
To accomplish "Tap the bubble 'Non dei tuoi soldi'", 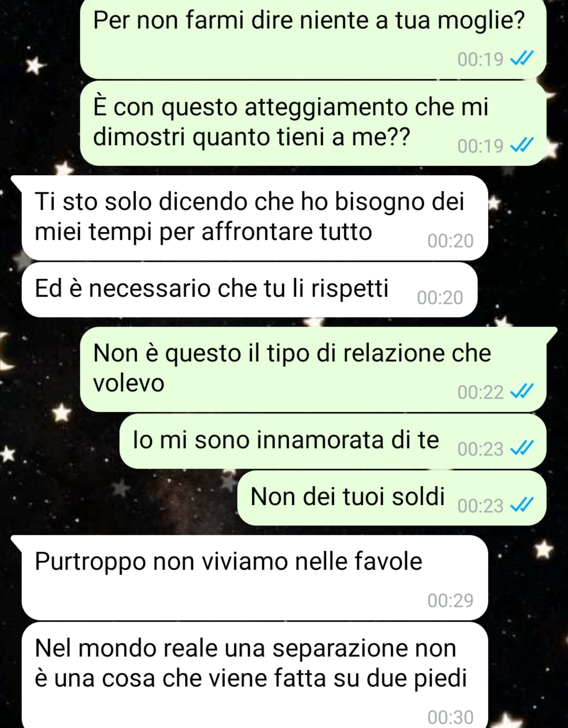I will coord(392,498).
